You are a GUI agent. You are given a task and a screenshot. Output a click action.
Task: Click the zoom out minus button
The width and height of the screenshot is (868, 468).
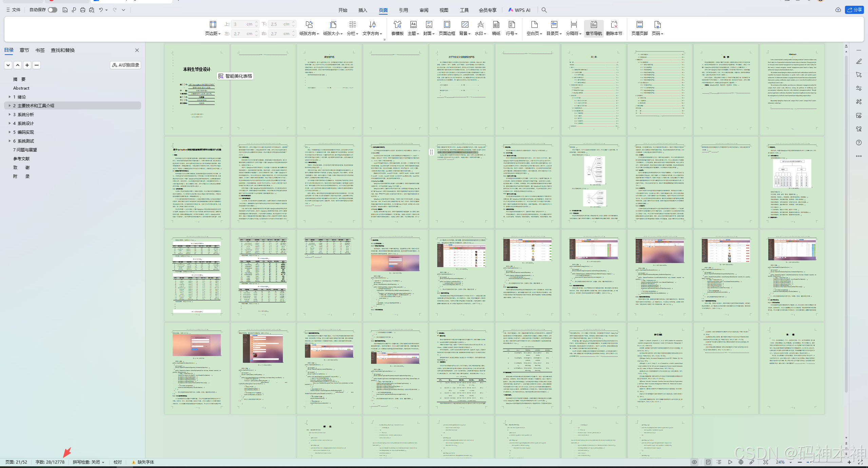coord(799,462)
